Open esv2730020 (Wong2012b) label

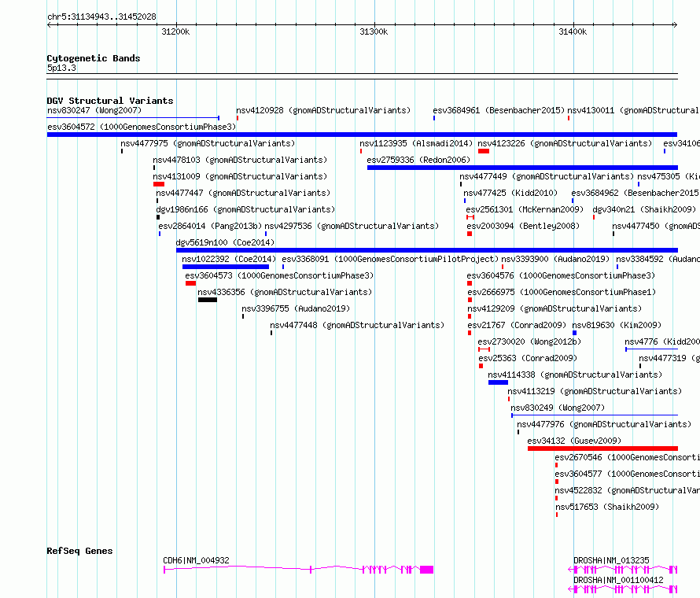coord(529,341)
